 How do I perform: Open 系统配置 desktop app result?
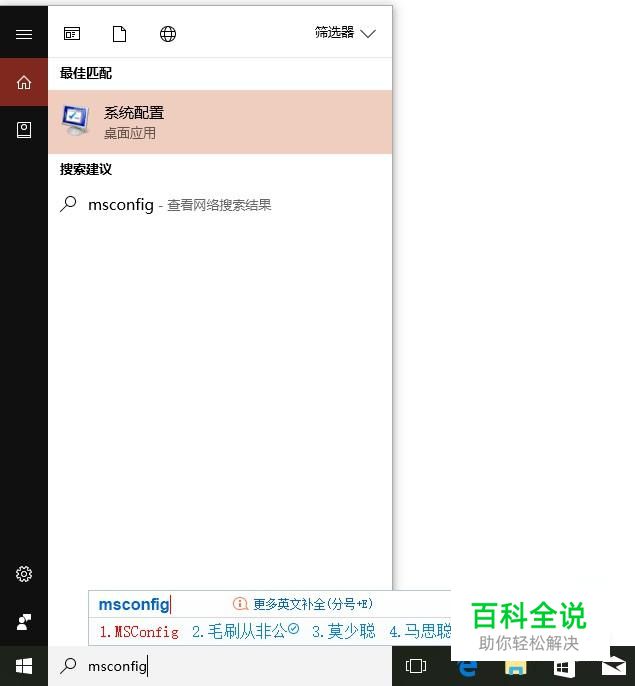coord(220,122)
